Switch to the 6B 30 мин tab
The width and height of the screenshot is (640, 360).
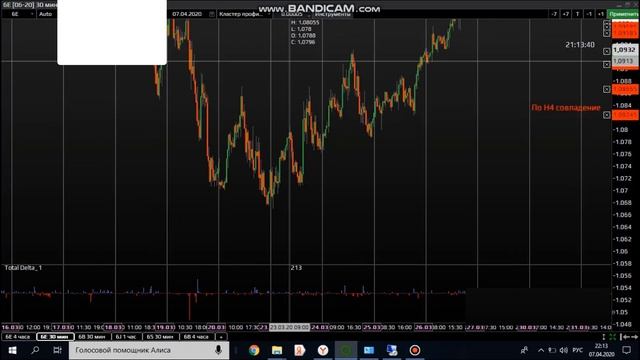[x=92, y=337]
